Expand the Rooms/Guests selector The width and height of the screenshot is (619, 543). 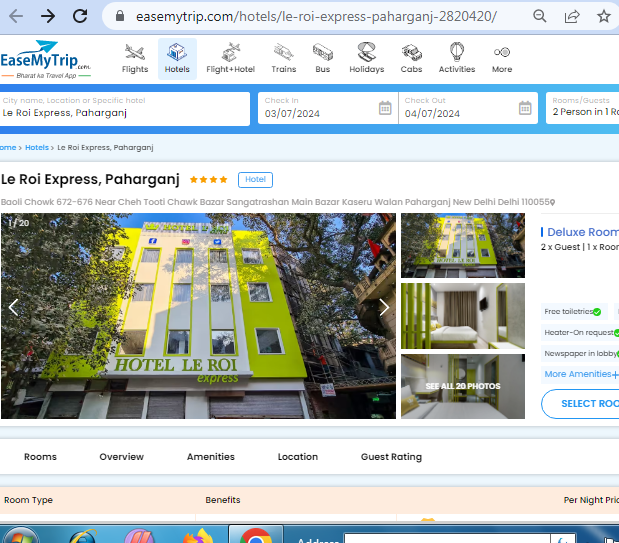tap(583, 109)
